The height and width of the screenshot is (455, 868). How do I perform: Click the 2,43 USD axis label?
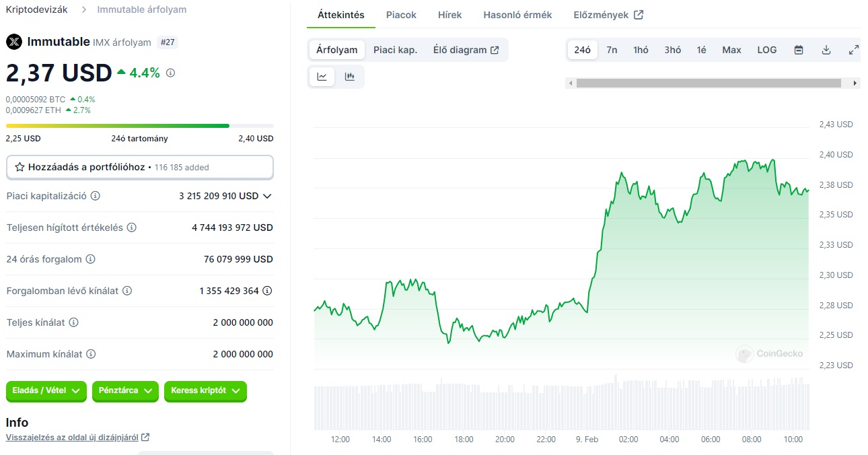click(x=836, y=125)
